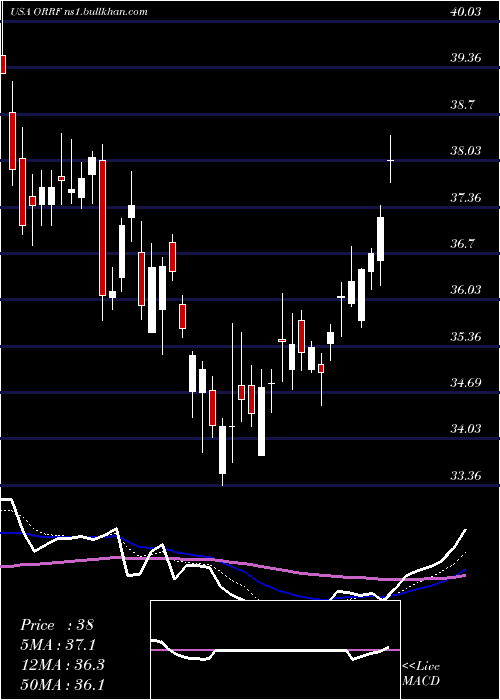The image size is (500, 700).
Task: Click the 33.36 price axis label
Action: pos(466,475)
